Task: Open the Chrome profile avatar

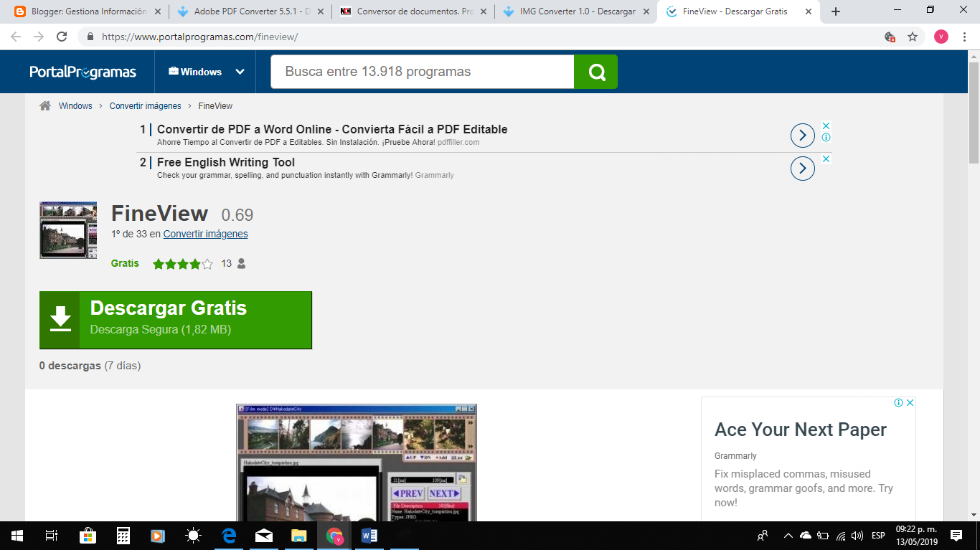Action: point(941,37)
